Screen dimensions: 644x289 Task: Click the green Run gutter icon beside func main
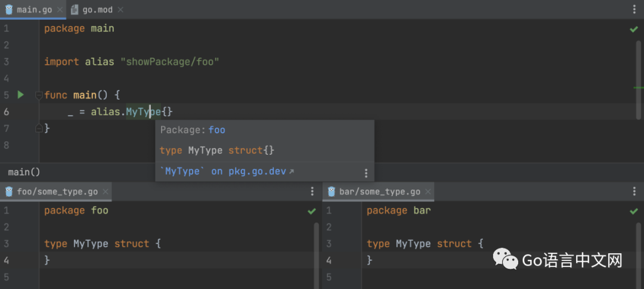pos(20,95)
